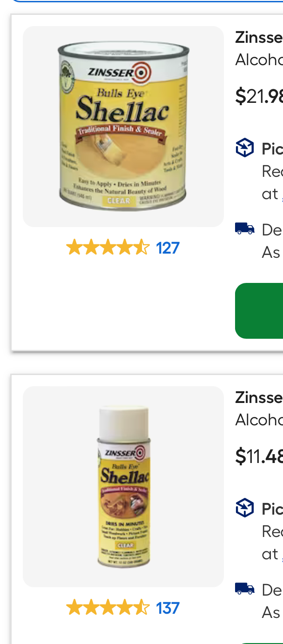Open the 127 reviews link
283x644 pixels.
[x=168, y=248]
